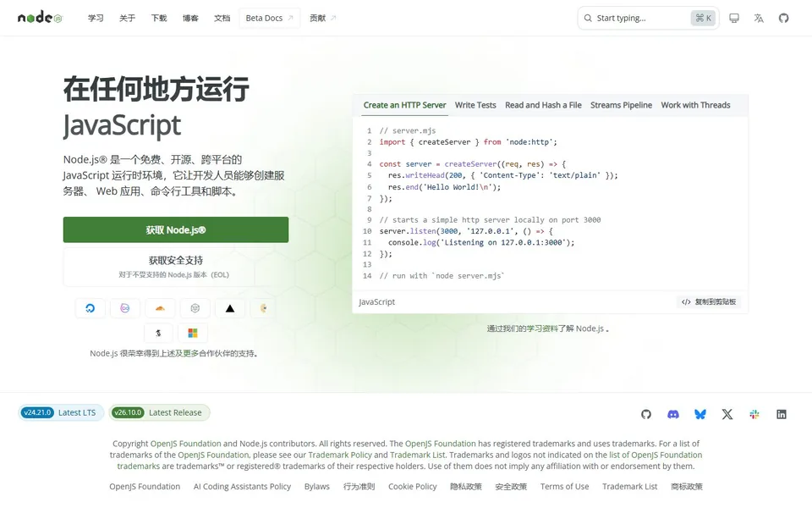This screenshot has width=812, height=508.
Task: Click the green 获取 Node.js® button
Action: (176, 229)
